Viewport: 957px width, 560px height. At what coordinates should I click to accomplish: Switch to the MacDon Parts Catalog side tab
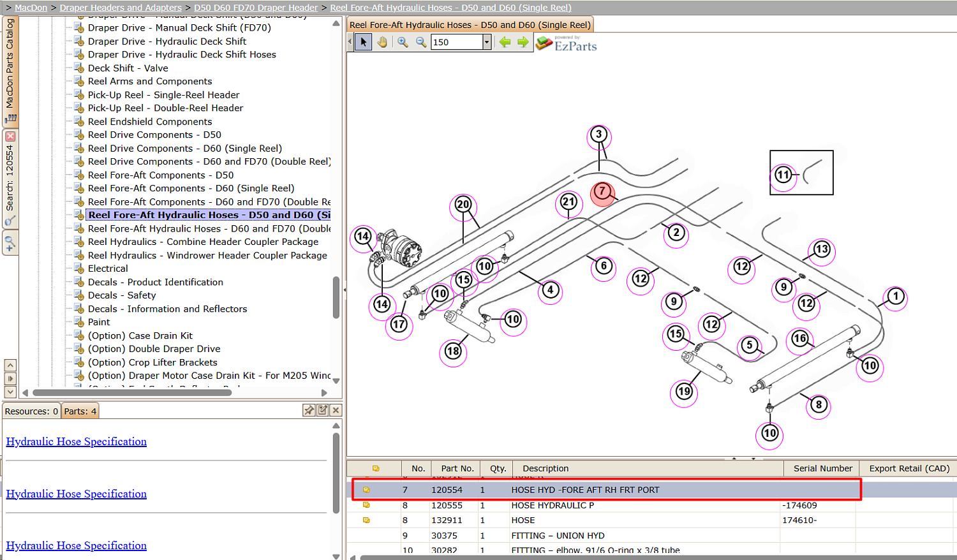click(x=10, y=71)
